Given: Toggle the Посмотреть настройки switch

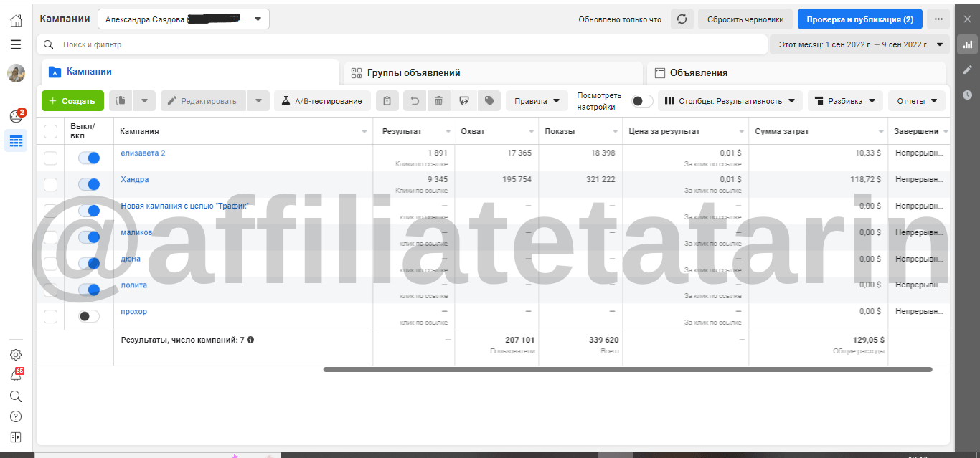Looking at the screenshot, I should 642,101.
